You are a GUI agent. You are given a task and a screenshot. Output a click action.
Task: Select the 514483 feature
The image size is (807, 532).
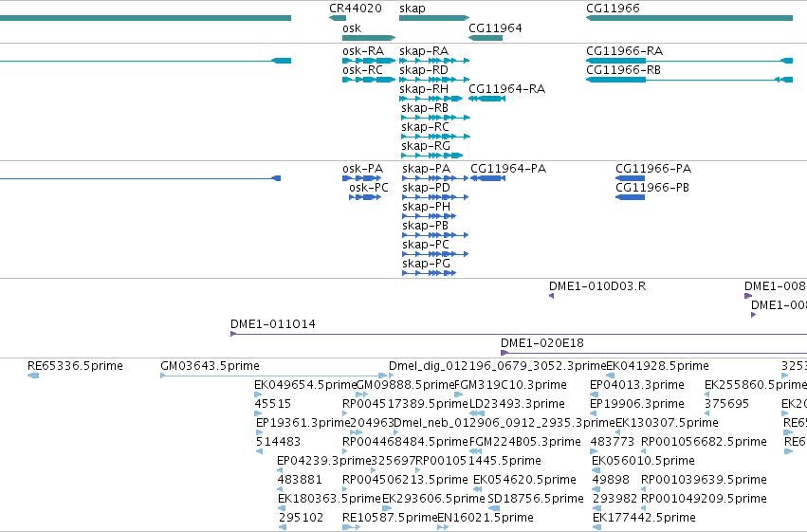[260, 451]
